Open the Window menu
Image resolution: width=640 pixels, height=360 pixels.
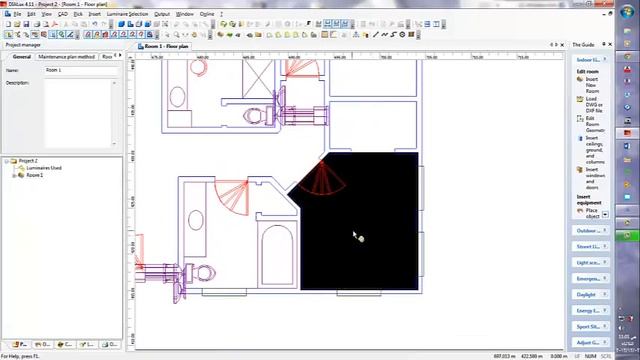pos(184,14)
